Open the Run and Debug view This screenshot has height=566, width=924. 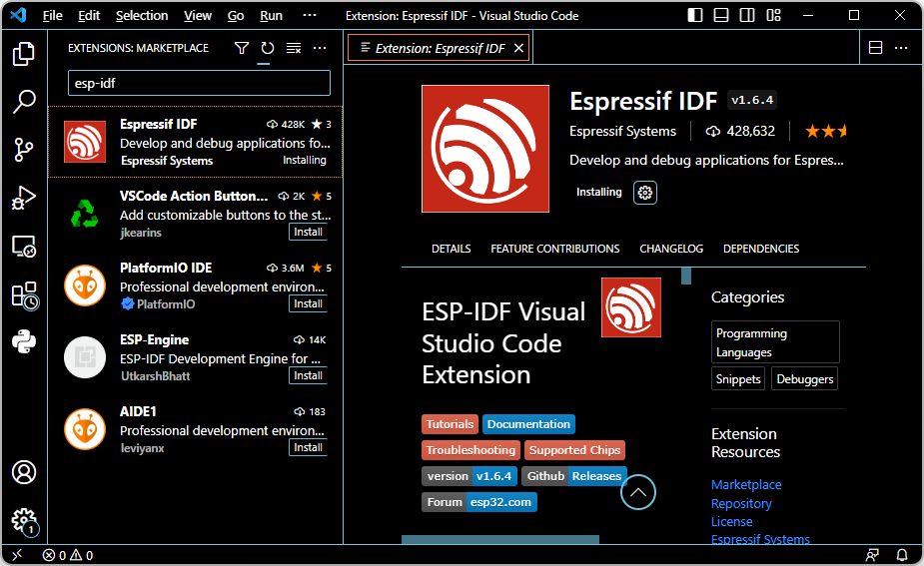point(24,198)
